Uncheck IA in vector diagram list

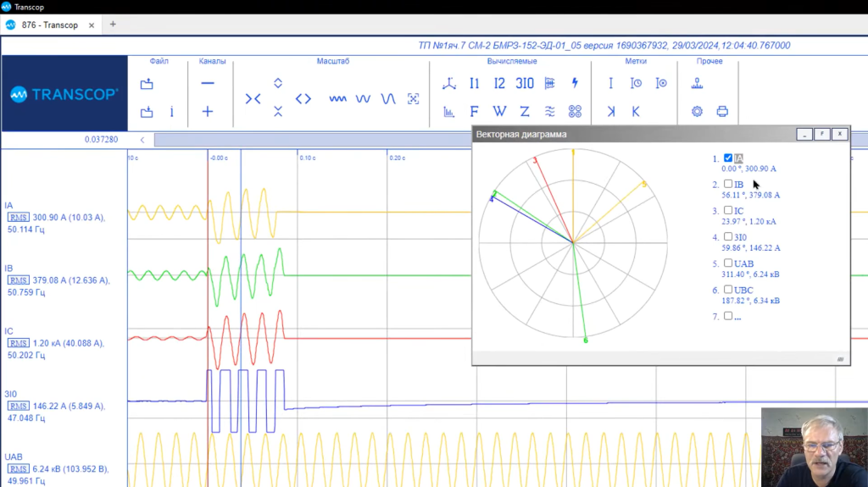pyautogui.click(x=728, y=158)
